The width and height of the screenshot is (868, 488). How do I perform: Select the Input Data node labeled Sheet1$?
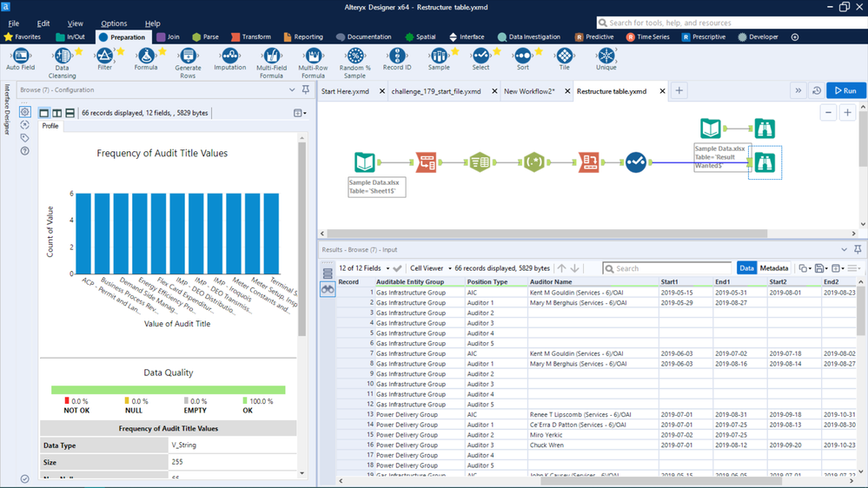point(365,162)
